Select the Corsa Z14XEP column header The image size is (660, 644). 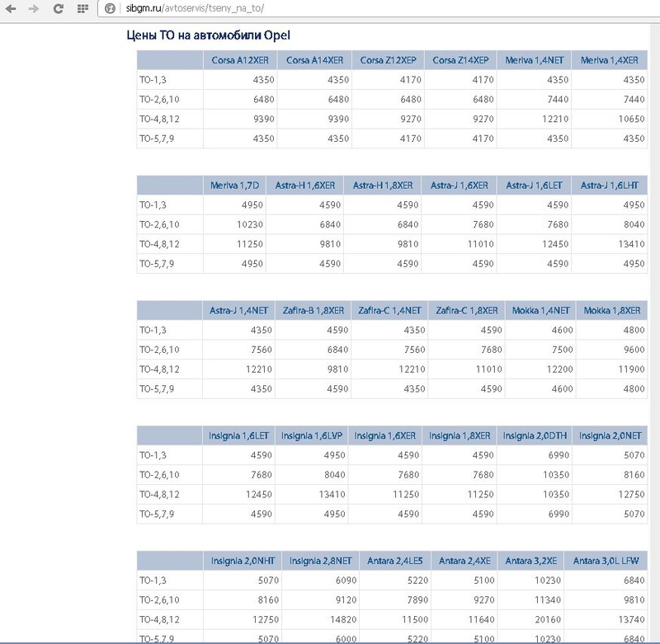[460, 60]
